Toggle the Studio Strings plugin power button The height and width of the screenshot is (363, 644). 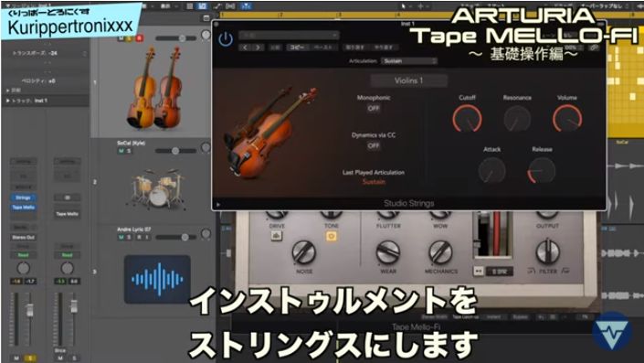coord(226,39)
